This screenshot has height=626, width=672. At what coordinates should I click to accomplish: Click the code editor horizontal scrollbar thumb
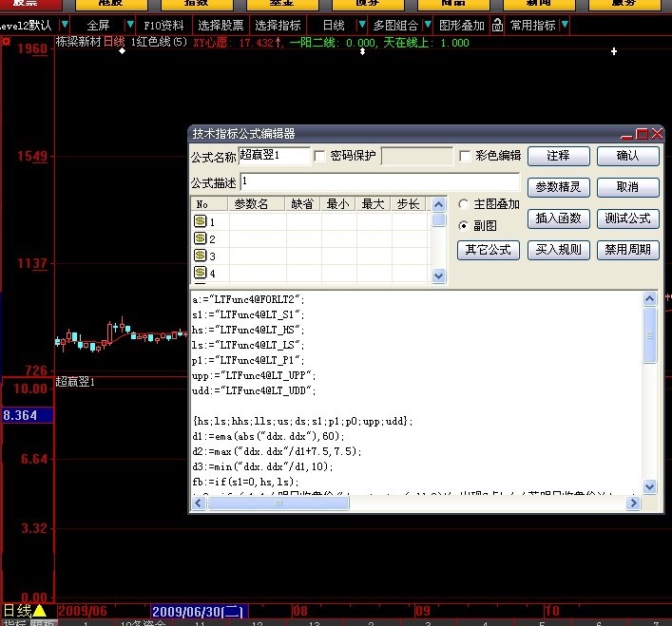click(278, 503)
